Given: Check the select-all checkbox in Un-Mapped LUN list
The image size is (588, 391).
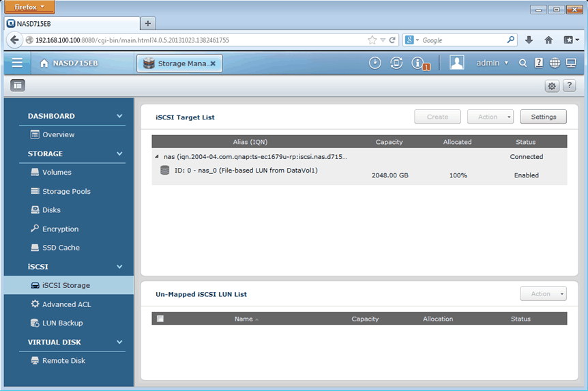Looking at the screenshot, I should point(160,319).
